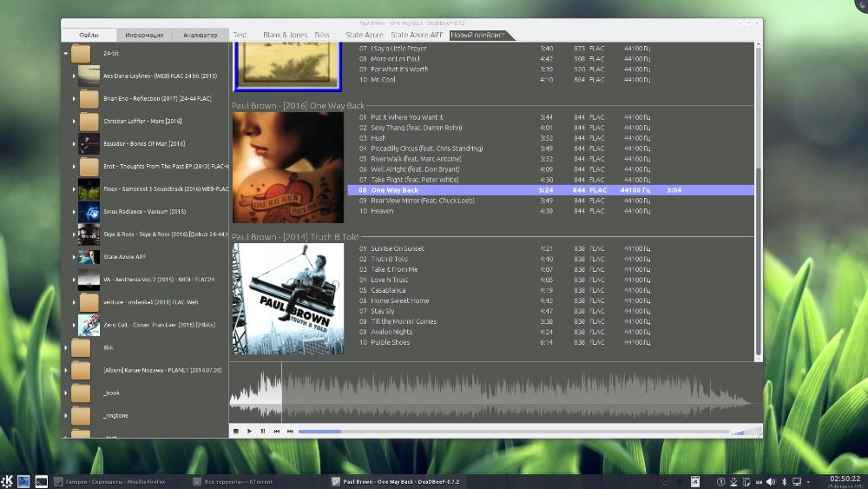
Task: Select track 04 Piccadilly Circus
Action: tap(550, 149)
